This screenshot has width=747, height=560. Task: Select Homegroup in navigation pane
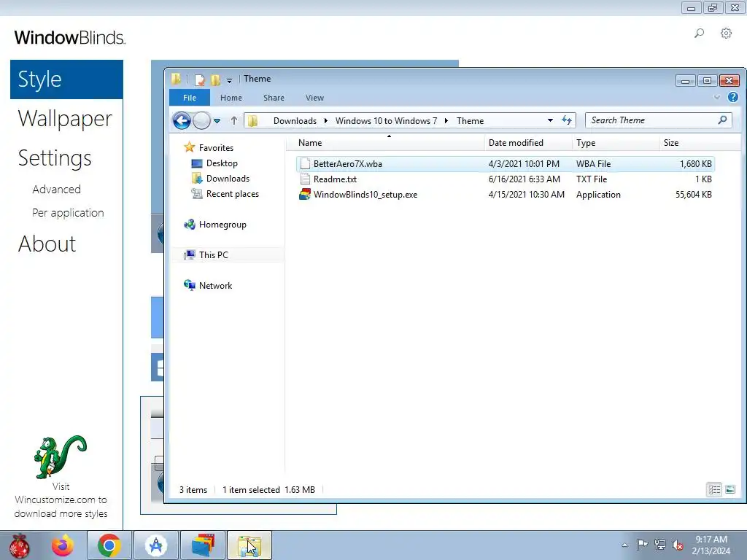pyautogui.click(x=222, y=225)
